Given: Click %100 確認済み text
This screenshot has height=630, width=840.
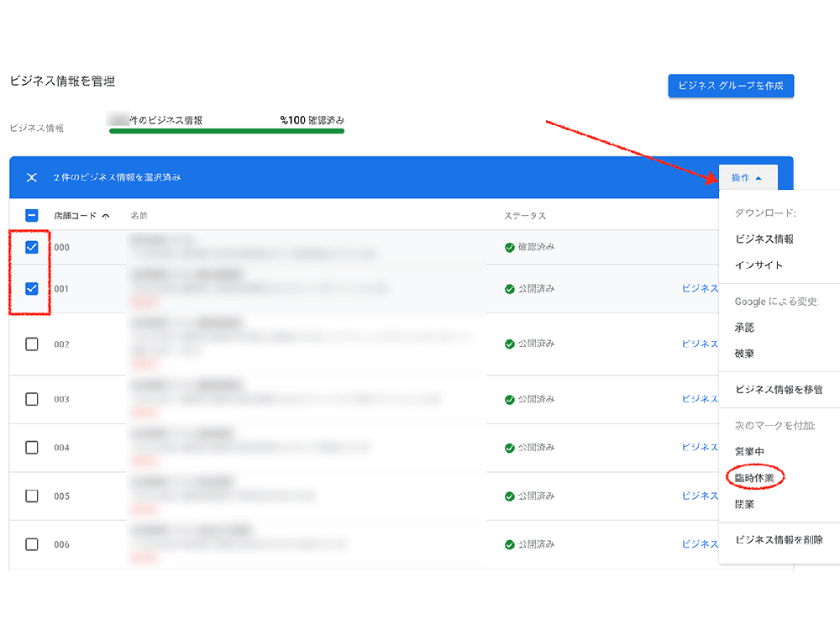Looking at the screenshot, I should tap(312, 120).
